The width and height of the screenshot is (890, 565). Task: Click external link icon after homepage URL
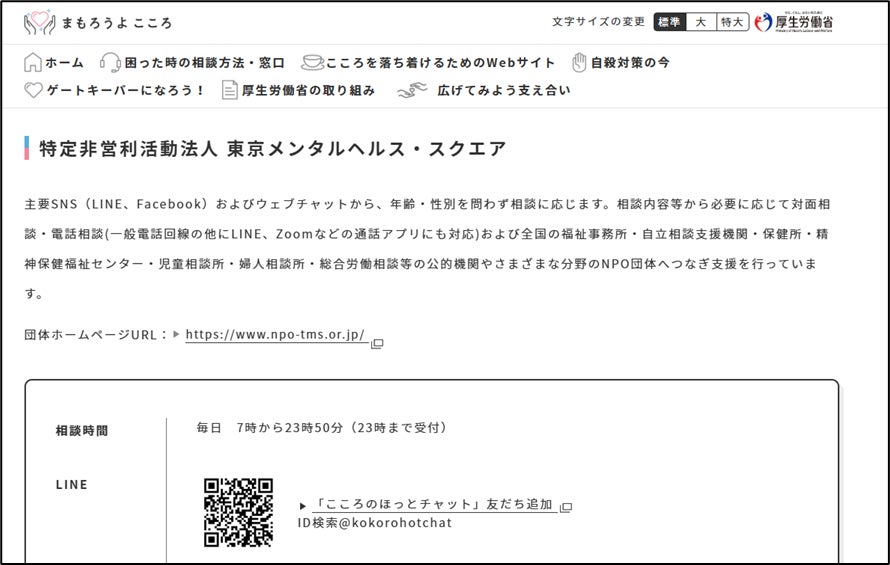[x=377, y=343]
